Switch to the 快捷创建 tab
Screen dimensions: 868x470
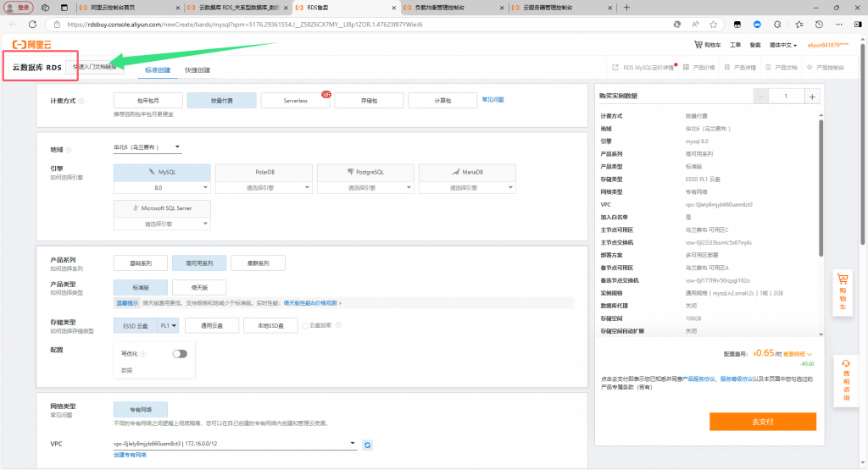(x=197, y=69)
